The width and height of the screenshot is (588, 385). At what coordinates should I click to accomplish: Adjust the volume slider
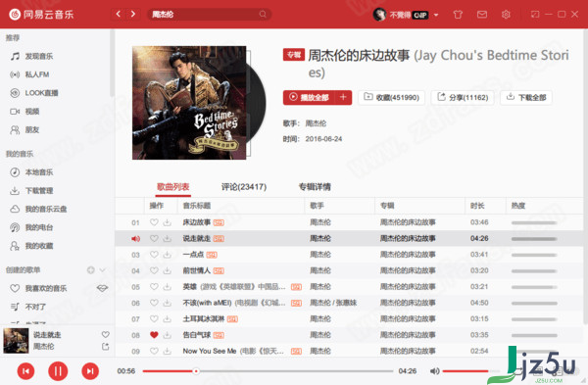click(471, 371)
